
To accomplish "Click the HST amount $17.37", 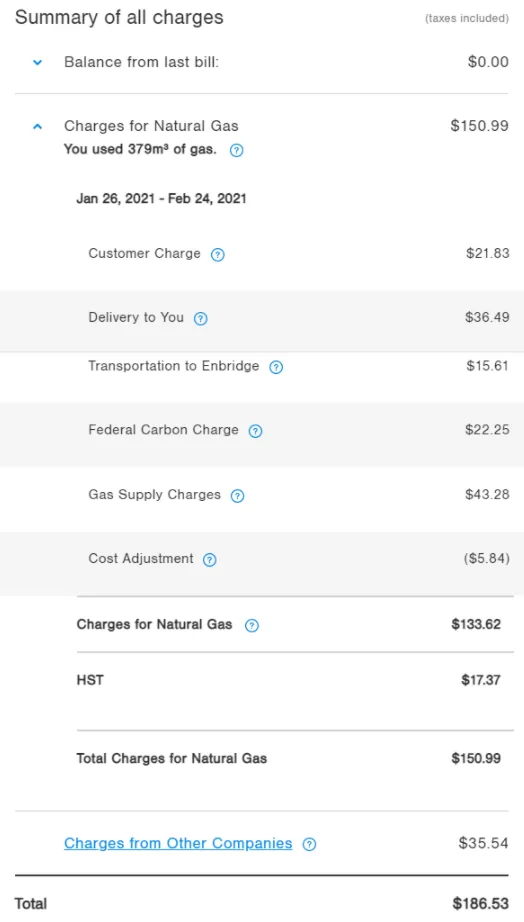I will pos(481,680).
